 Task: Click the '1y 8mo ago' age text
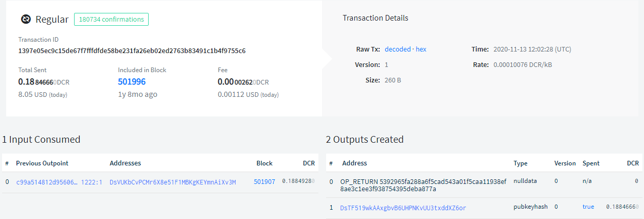pyautogui.click(x=137, y=94)
